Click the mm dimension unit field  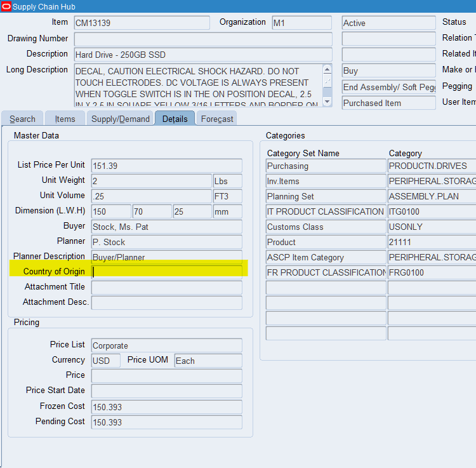(x=228, y=211)
